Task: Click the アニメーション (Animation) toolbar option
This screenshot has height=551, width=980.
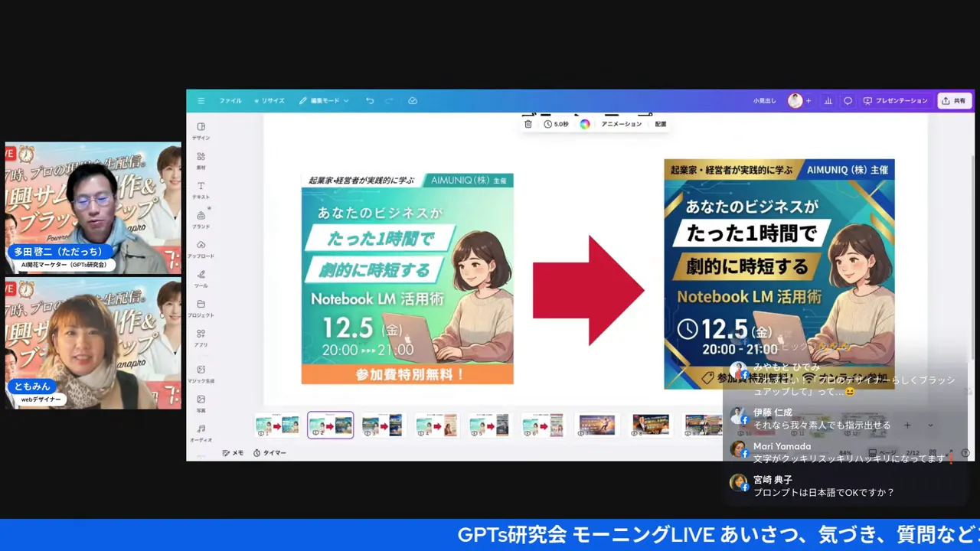Action: pos(620,123)
